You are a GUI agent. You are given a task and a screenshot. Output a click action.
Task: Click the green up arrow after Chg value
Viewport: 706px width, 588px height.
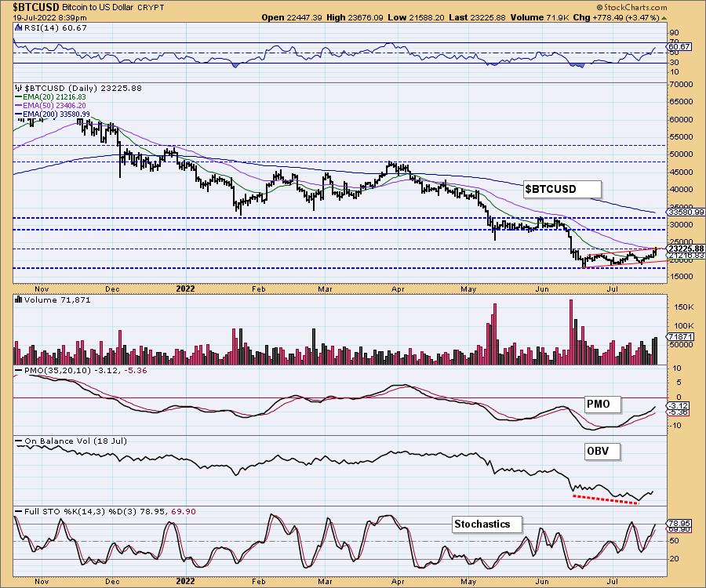(664, 18)
